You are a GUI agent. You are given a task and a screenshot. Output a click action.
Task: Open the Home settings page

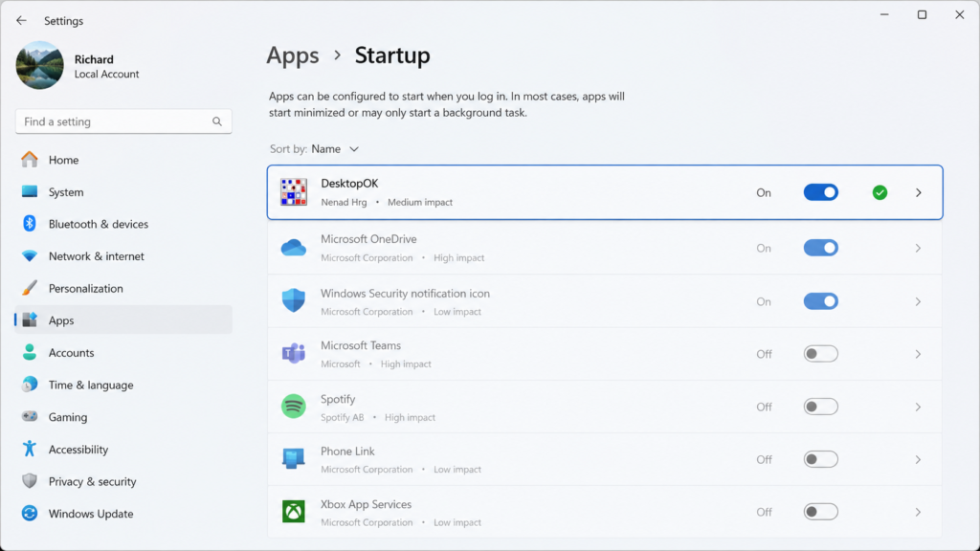(123, 160)
